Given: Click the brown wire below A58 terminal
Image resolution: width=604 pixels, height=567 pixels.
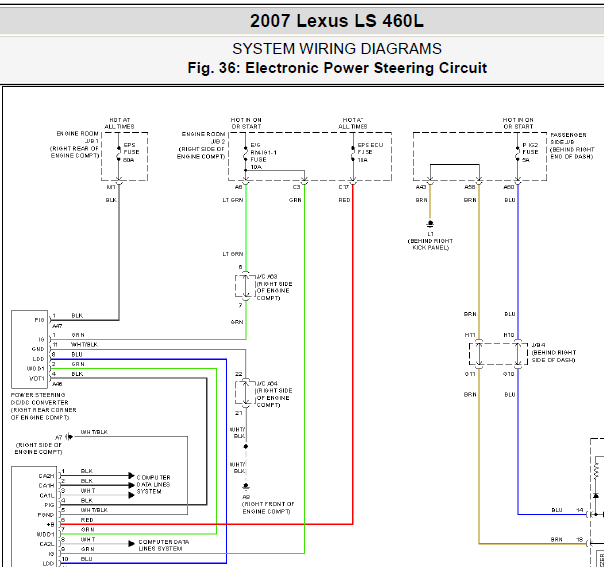Looking at the screenshot, I should 478,260.
